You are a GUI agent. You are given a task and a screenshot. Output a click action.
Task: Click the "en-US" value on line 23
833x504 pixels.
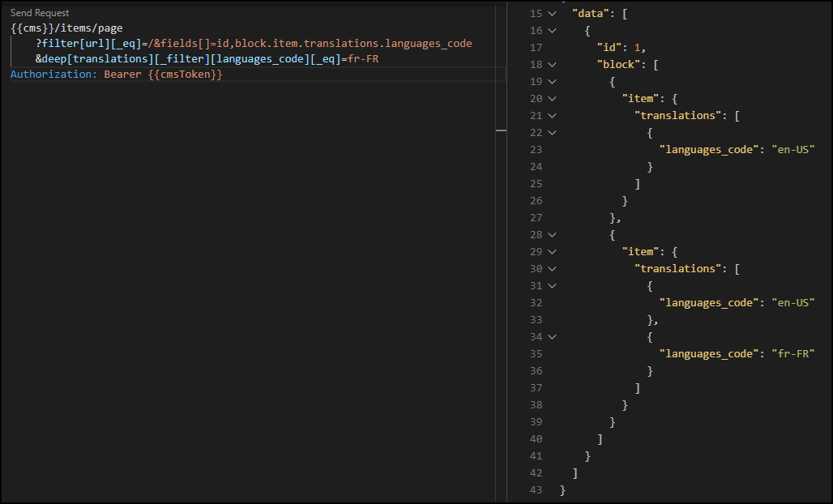click(x=793, y=150)
